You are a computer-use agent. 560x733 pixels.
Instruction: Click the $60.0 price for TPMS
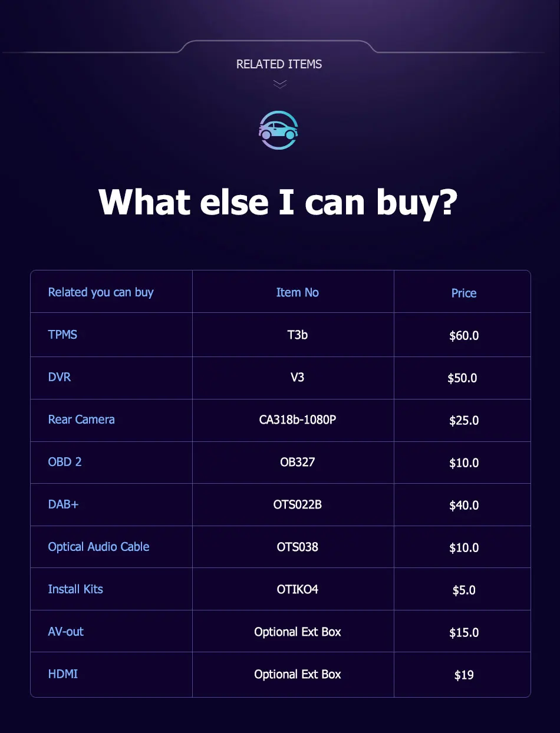[x=464, y=336]
